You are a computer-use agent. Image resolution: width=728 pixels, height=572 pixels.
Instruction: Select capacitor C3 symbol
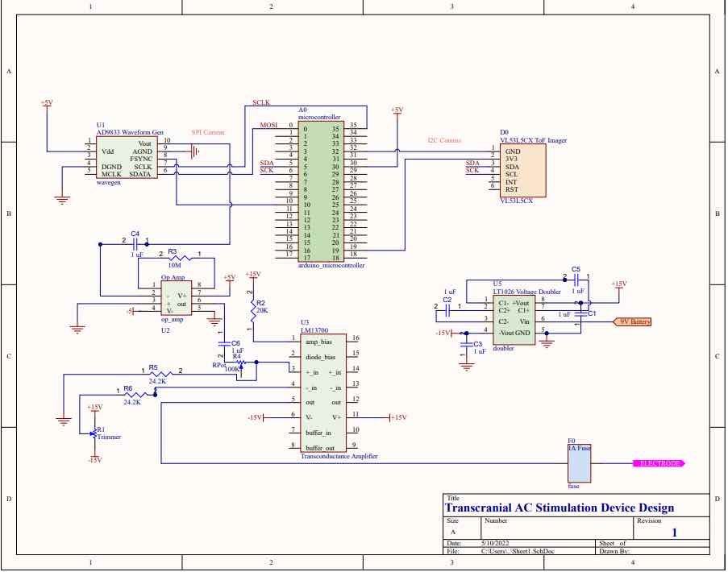[x=466, y=345]
